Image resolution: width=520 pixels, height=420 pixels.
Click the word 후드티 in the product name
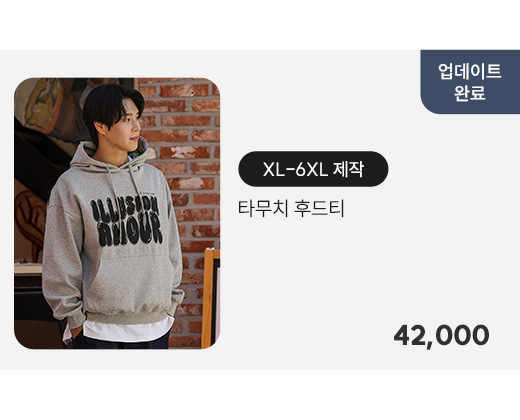tap(319, 208)
